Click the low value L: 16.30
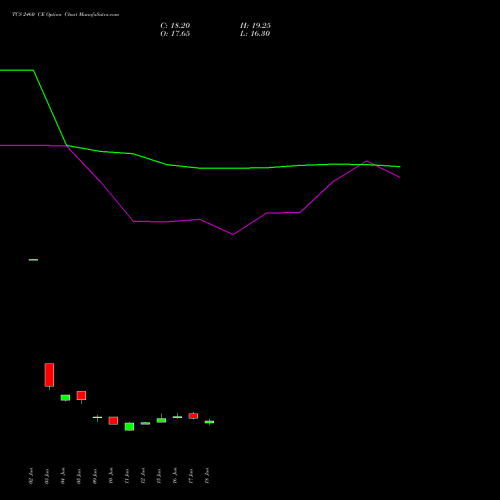 255,34
